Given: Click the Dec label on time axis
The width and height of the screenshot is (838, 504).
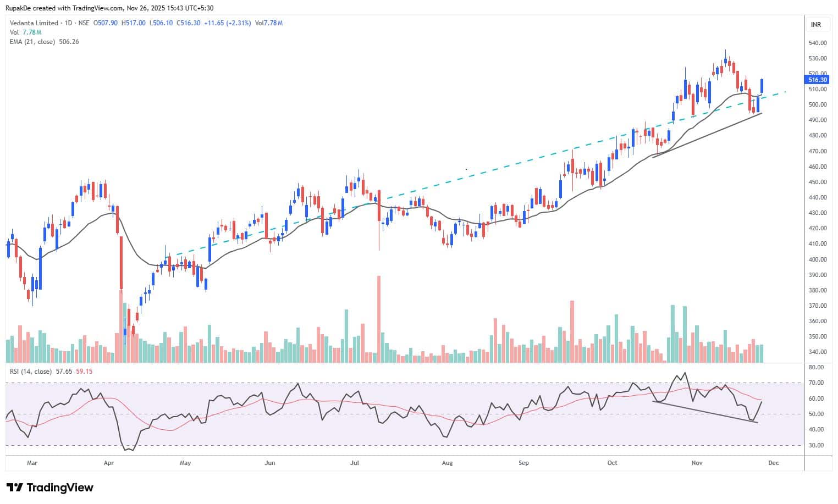Looking at the screenshot, I should click(x=773, y=463).
